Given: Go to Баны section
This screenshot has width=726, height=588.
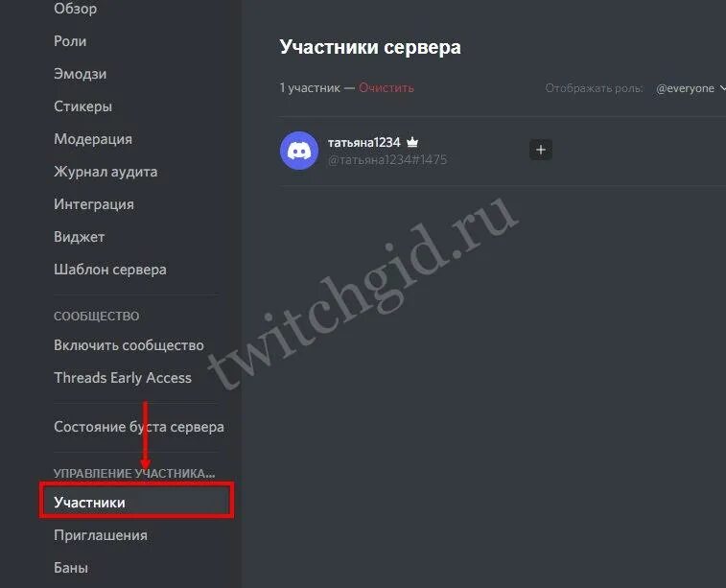Looking at the screenshot, I should (x=71, y=568).
